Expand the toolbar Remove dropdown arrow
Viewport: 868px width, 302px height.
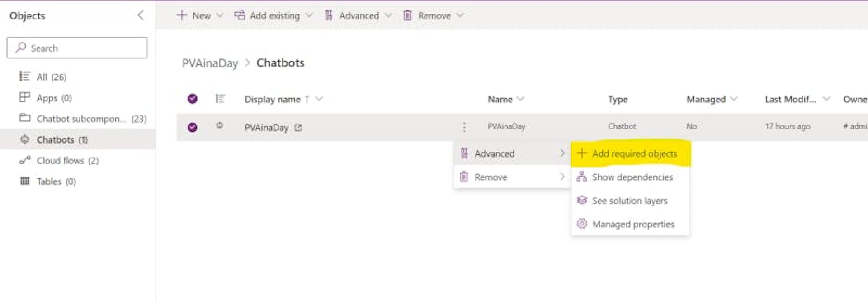460,15
